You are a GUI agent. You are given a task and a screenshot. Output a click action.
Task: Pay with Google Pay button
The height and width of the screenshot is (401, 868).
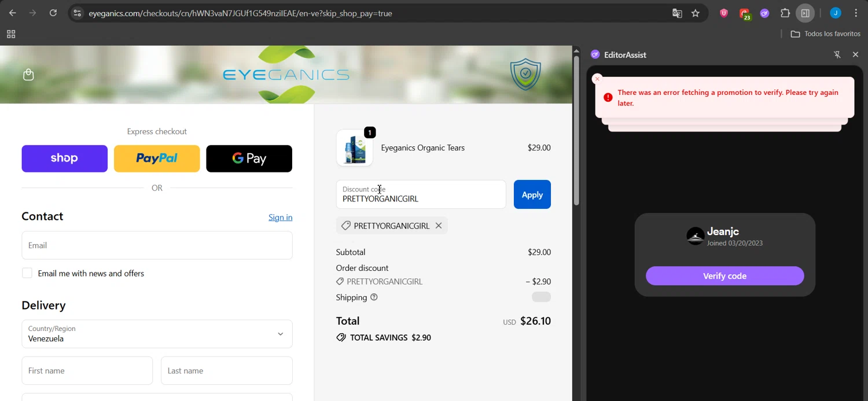[x=249, y=159]
